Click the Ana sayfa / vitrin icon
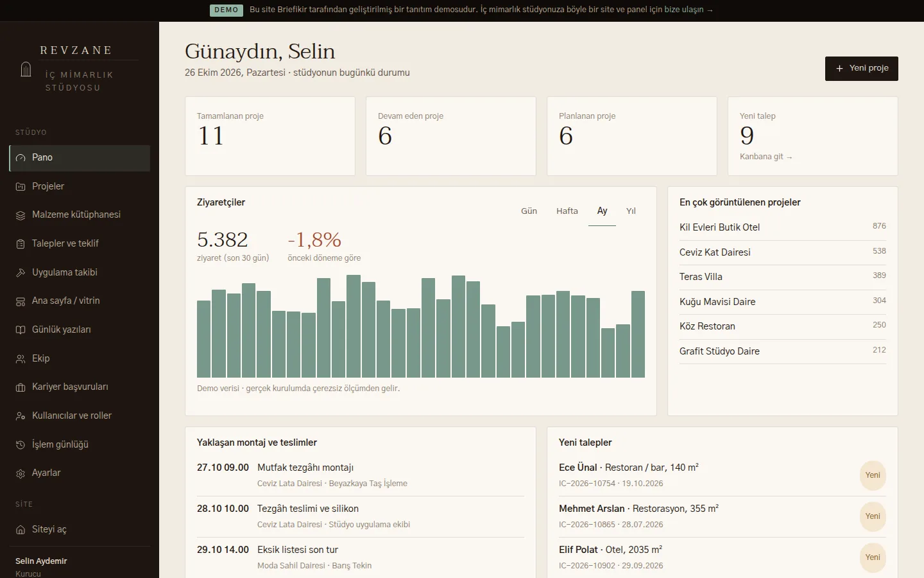Viewport: 924px width, 578px height. [x=21, y=301]
